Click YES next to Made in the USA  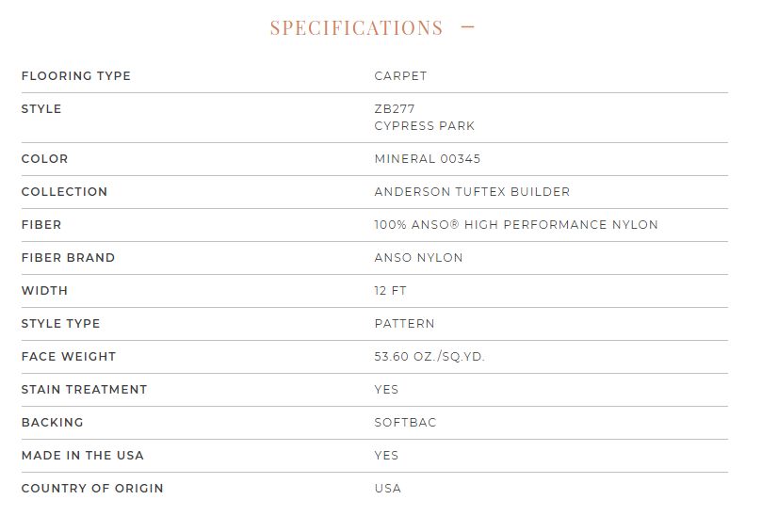coord(386,456)
